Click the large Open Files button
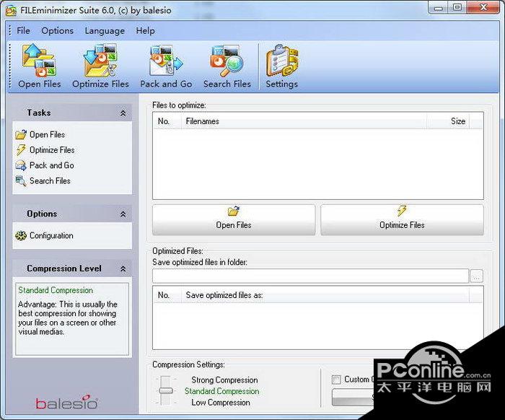505x420 pixels. 234,219
